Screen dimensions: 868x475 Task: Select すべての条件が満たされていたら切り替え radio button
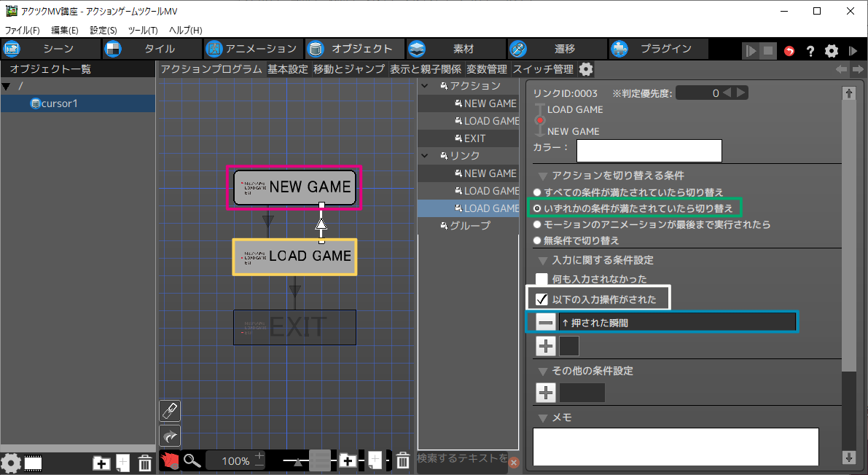538,192
